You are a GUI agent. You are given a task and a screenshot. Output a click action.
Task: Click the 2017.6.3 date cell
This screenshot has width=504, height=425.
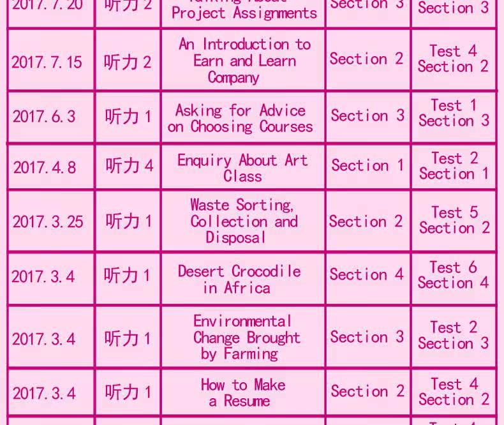[44, 117]
